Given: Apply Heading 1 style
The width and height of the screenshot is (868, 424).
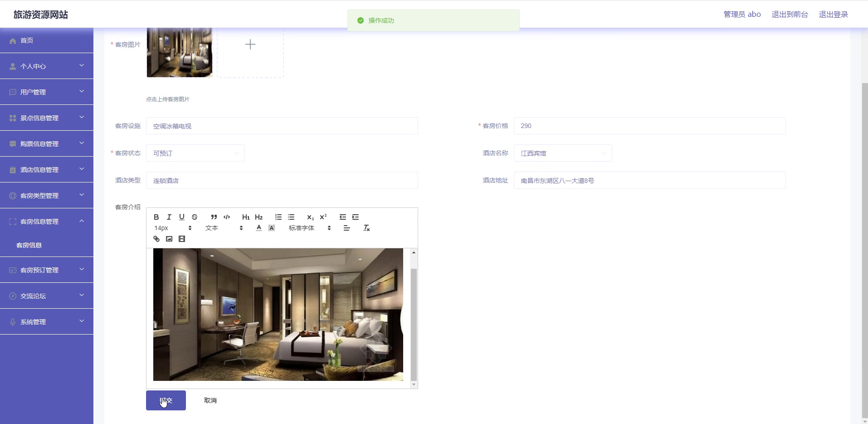Looking at the screenshot, I should tap(246, 217).
